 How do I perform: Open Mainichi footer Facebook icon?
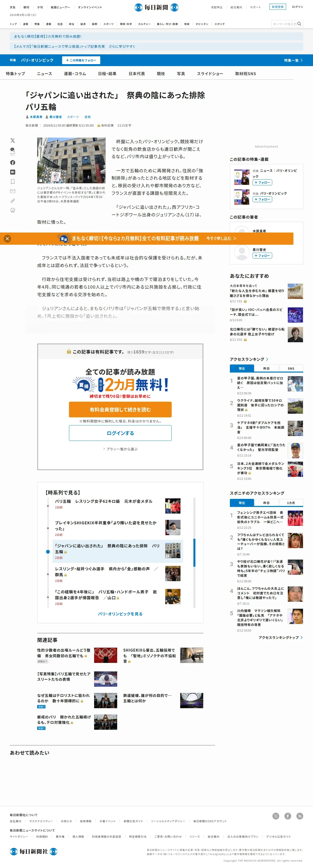(288, 816)
